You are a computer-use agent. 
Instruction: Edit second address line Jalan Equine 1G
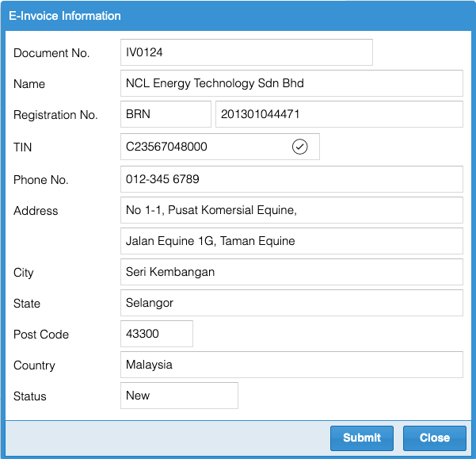(x=291, y=241)
